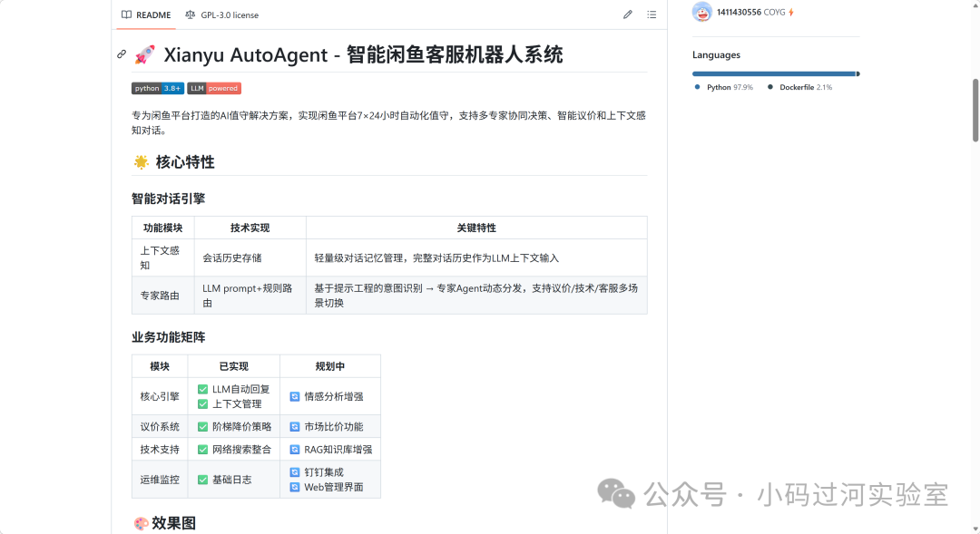Click the 轻量级对话记忆管理 description cell

click(476, 258)
